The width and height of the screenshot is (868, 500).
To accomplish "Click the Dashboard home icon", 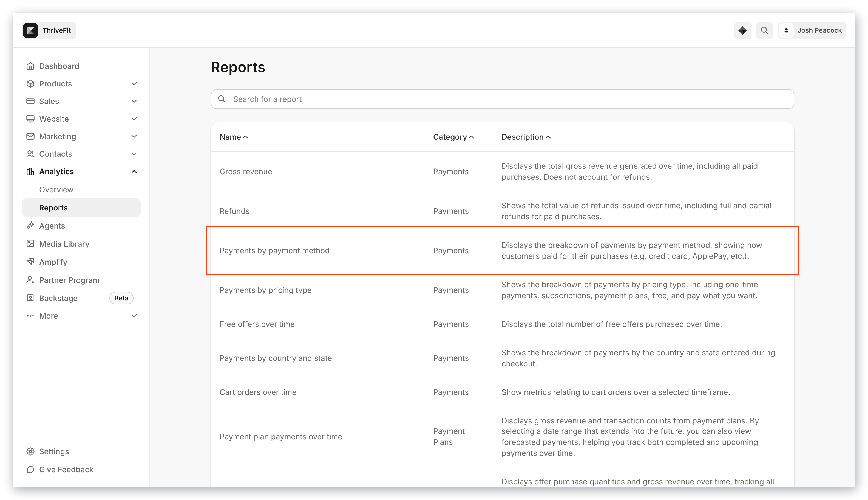I will point(30,66).
